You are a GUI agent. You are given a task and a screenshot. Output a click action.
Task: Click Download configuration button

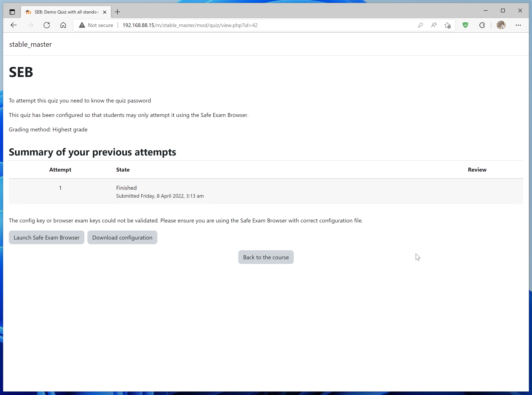click(122, 237)
